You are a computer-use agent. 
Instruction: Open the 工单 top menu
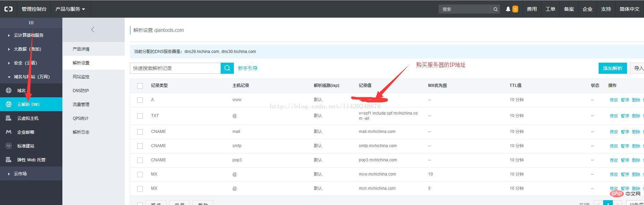(550, 9)
